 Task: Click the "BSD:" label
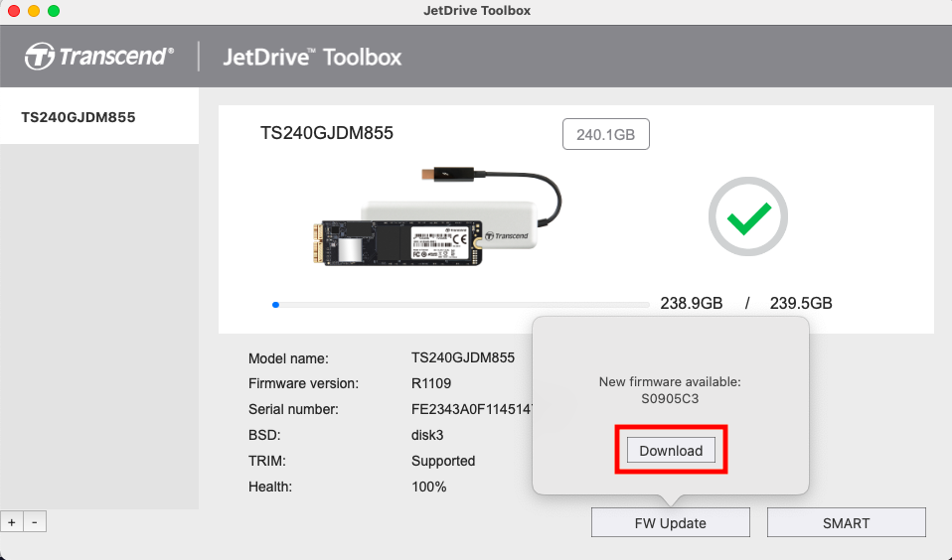[264, 435]
